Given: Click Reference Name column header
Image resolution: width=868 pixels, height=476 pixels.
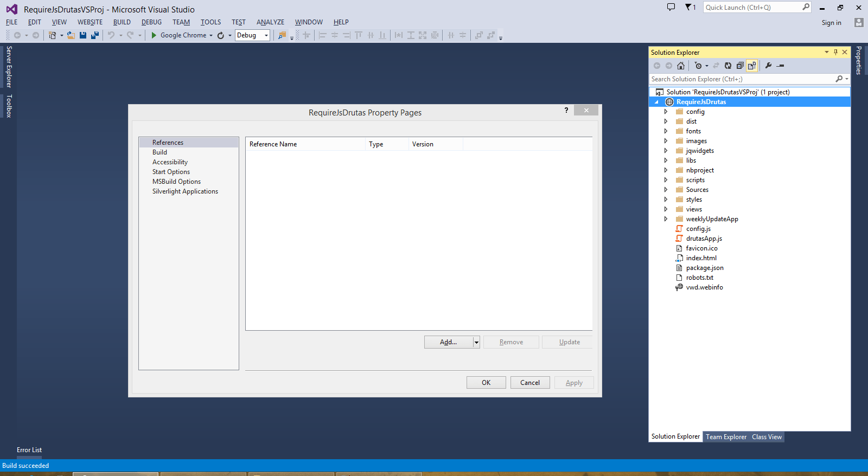Looking at the screenshot, I should 305,144.
